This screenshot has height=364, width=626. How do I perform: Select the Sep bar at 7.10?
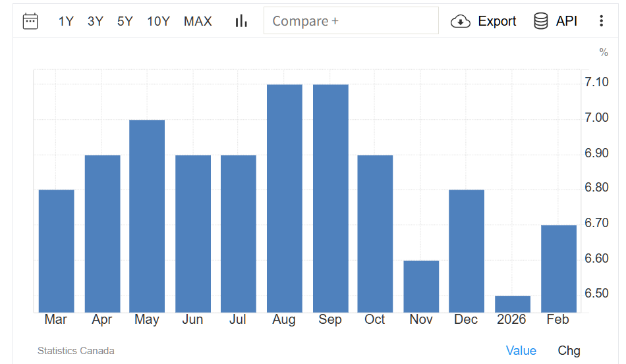330,197
